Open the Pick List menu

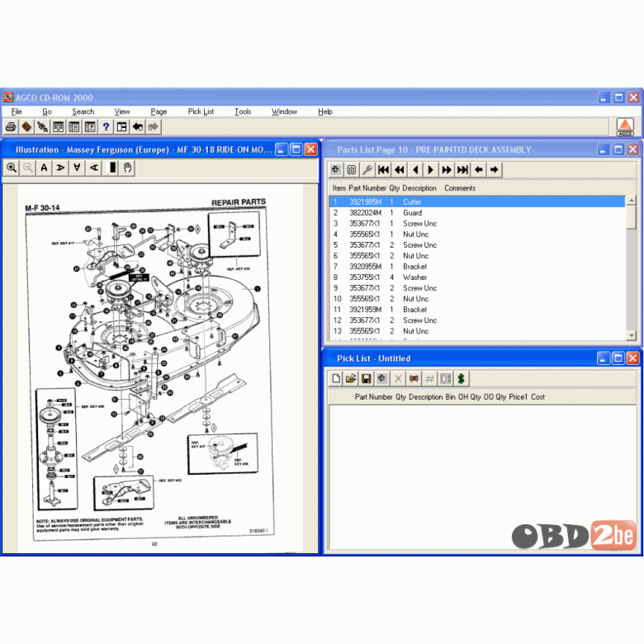pyautogui.click(x=201, y=111)
